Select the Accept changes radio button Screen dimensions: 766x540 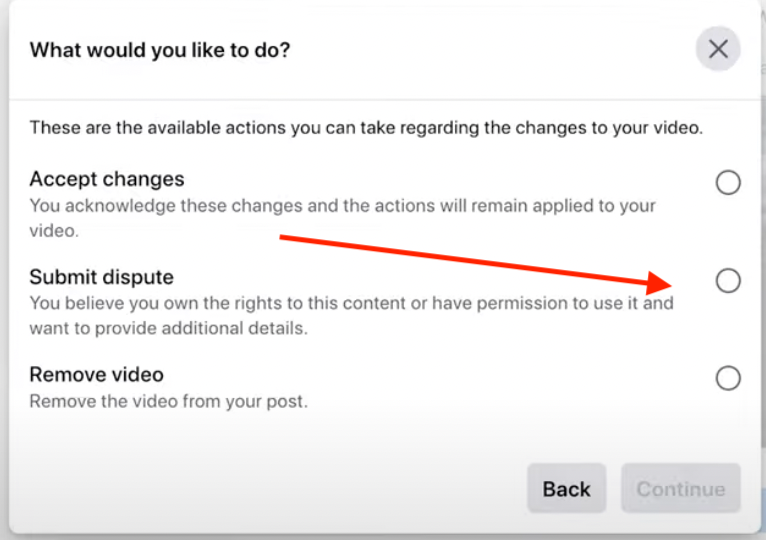pyautogui.click(x=728, y=182)
